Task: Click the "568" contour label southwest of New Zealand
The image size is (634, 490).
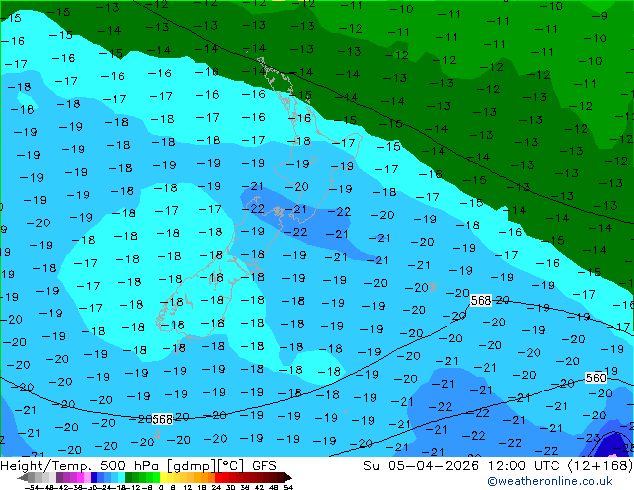Action: tap(163, 419)
